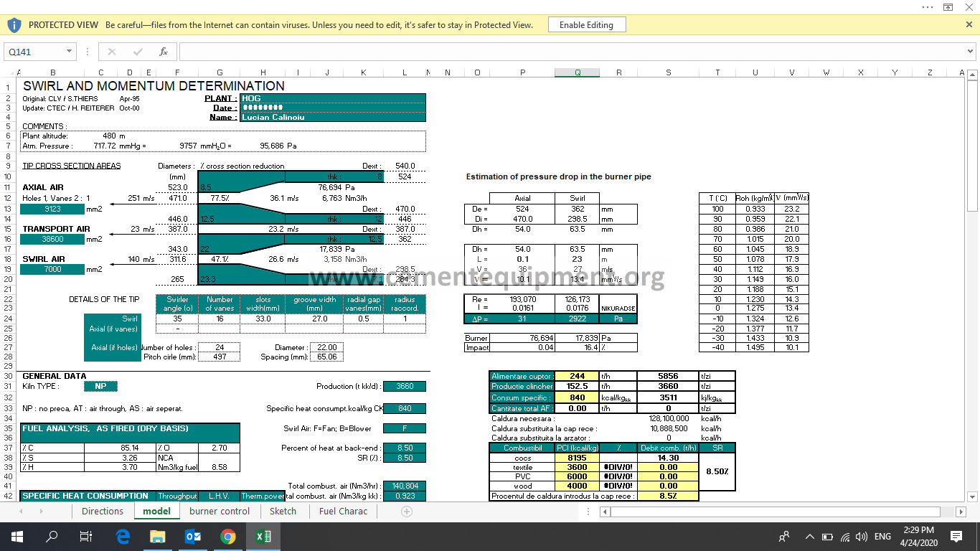Screen dimensions: 980x551
Task: Click the title SWIRL AND MOMENTUM DETERMINATION
Action: (x=154, y=85)
